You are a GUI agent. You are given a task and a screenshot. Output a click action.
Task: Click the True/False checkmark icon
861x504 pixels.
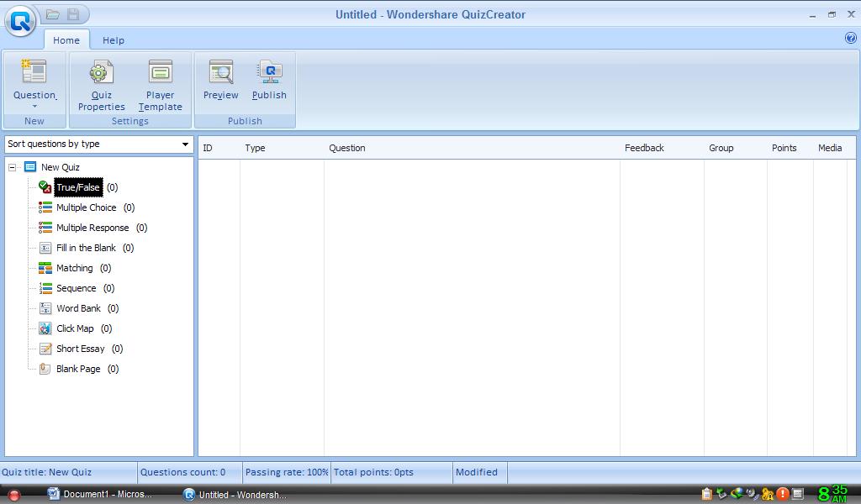pyautogui.click(x=45, y=187)
